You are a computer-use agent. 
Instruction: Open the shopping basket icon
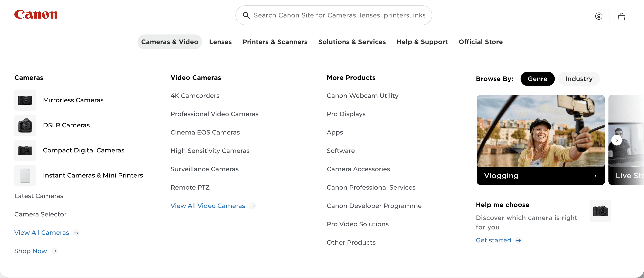(x=621, y=17)
